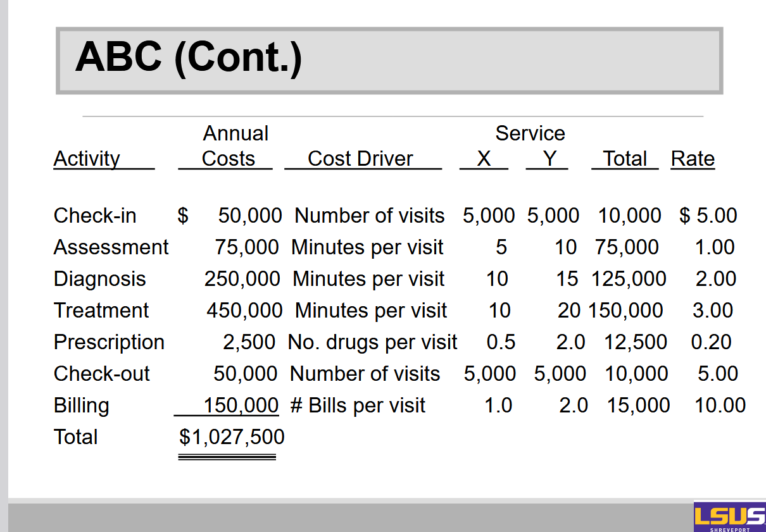The width and height of the screenshot is (766, 532).
Task: Click the 10.00 Billing rate value
Action: (720, 405)
